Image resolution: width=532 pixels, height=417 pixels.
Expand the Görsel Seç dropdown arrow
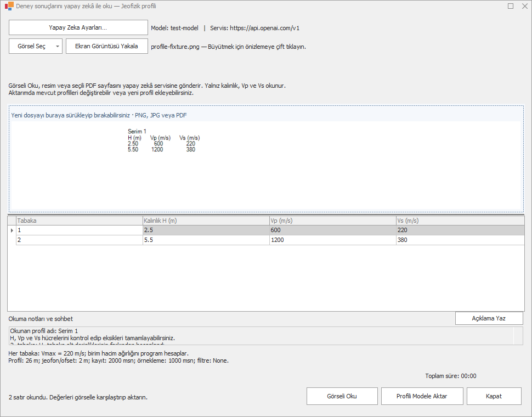58,46
